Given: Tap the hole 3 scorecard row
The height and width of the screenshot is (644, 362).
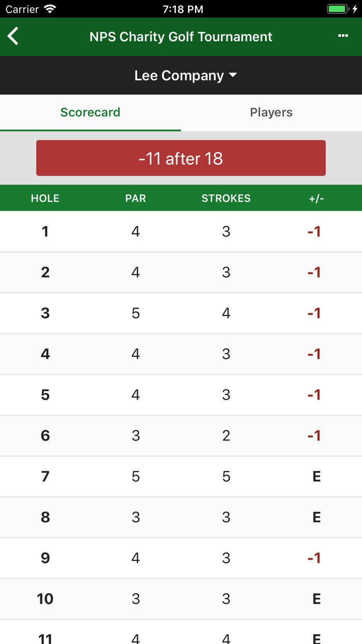Looking at the screenshot, I should coord(181,313).
